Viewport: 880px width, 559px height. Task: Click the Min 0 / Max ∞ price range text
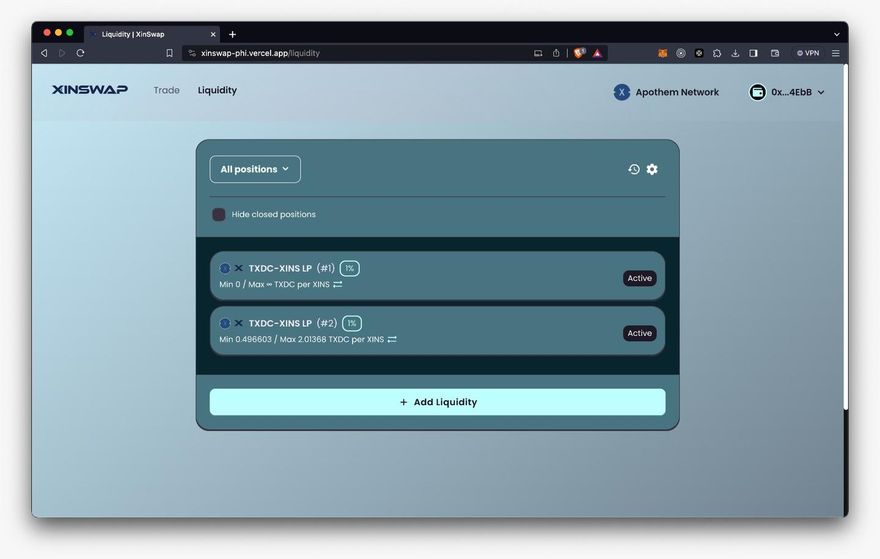(x=274, y=285)
